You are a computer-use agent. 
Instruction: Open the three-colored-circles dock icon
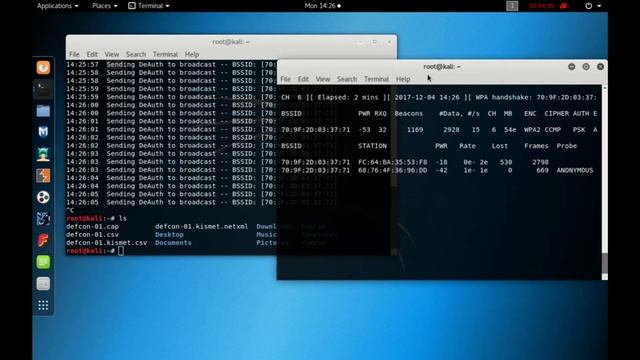(43, 197)
